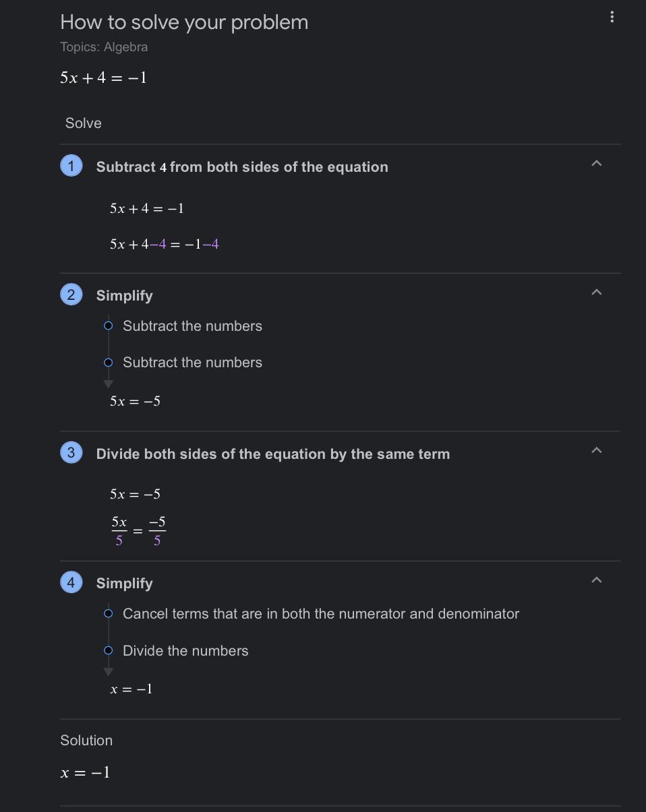The image size is (646, 812).
Task: Click the step 2 number badge
Action: [x=71, y=294]
